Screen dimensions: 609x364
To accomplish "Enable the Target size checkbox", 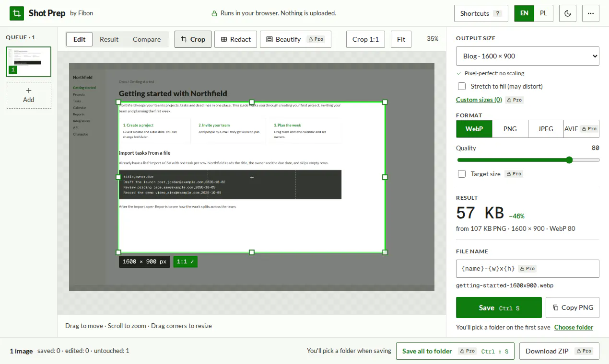I will pyautogui.click(x=462, y=174).
